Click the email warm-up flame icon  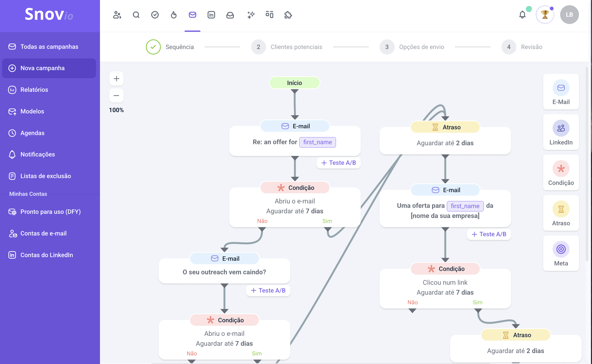[174, 15]
